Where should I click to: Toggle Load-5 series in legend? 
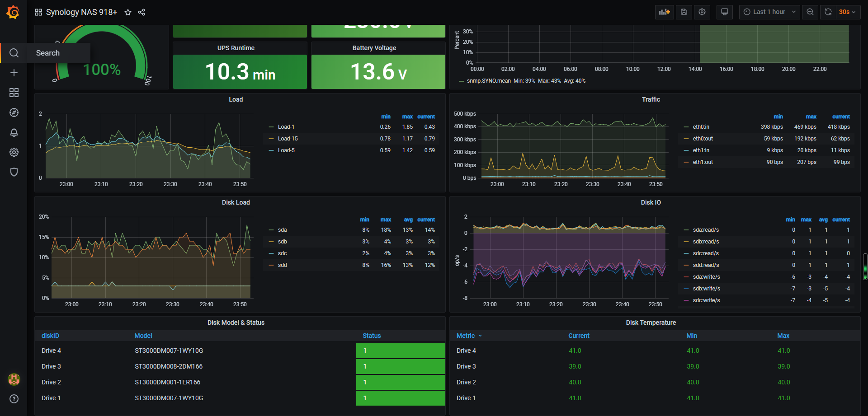(x=286, y=150)
